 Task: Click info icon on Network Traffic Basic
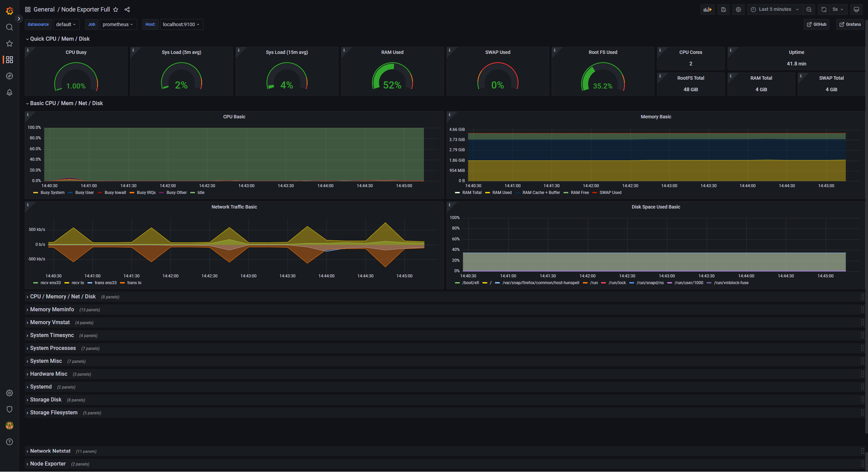click(x=28, y=205)
